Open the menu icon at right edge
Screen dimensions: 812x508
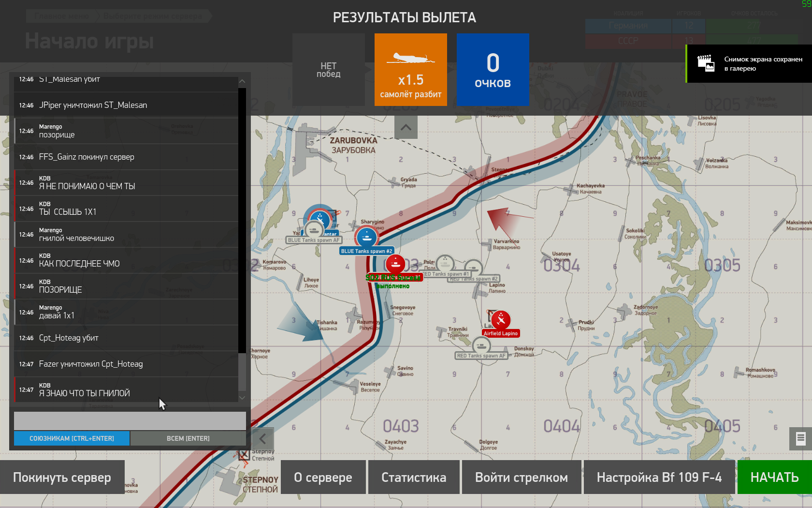pyautogui.click(x=800, y=438)
